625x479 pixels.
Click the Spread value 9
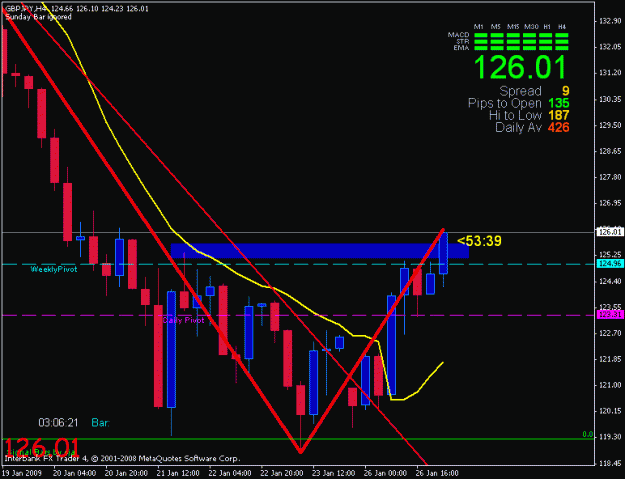(x=565, y=91)
